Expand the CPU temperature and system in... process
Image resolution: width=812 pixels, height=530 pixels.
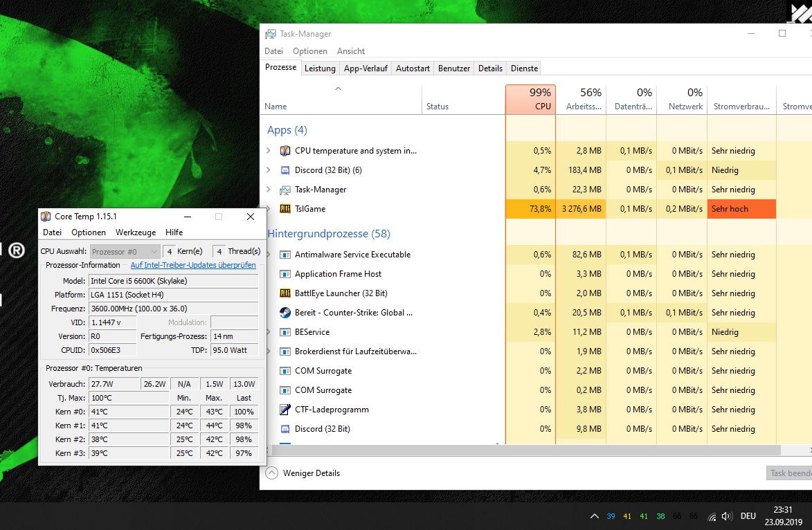[x=269, y=151]
